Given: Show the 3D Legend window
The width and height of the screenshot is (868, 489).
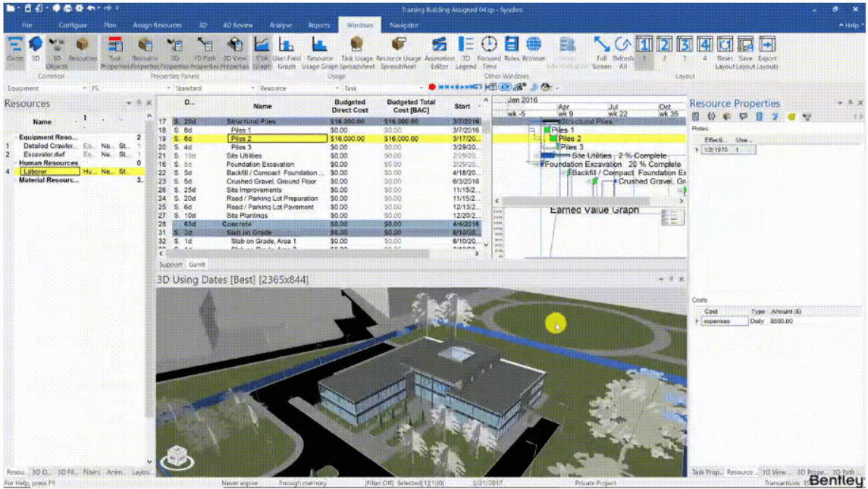Looking at the screenshot, I should pos(465,52).
